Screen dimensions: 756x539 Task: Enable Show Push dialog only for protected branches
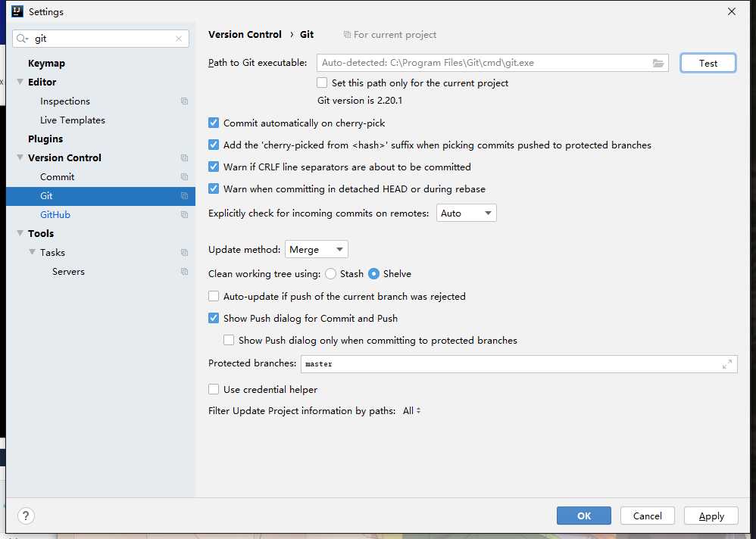(229, 340)
